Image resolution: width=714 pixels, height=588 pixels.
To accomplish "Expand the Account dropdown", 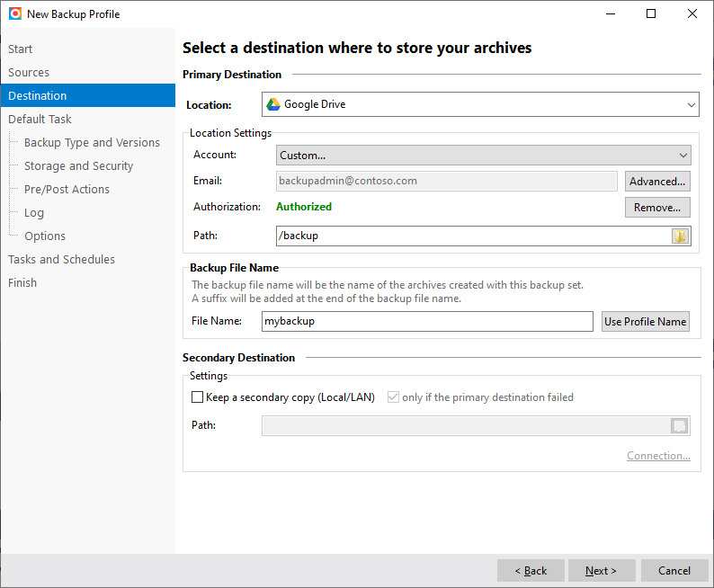I will pos(483,156).
